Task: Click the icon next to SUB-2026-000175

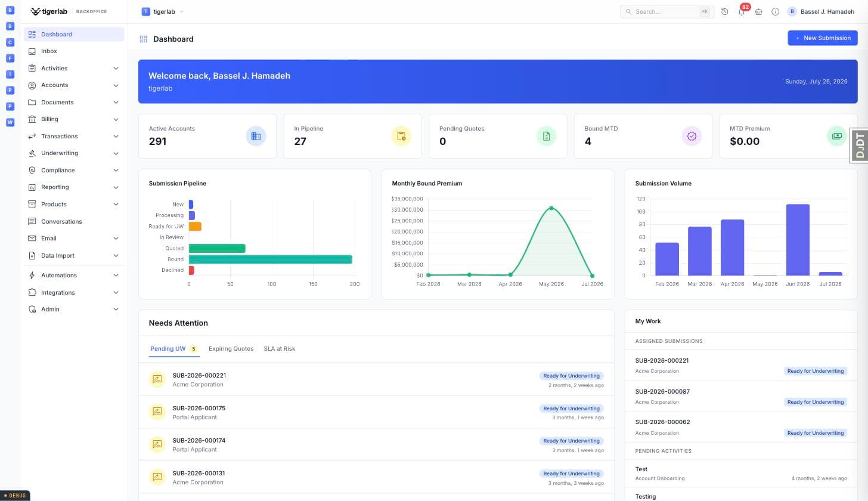Action: [x=157, y=412]
